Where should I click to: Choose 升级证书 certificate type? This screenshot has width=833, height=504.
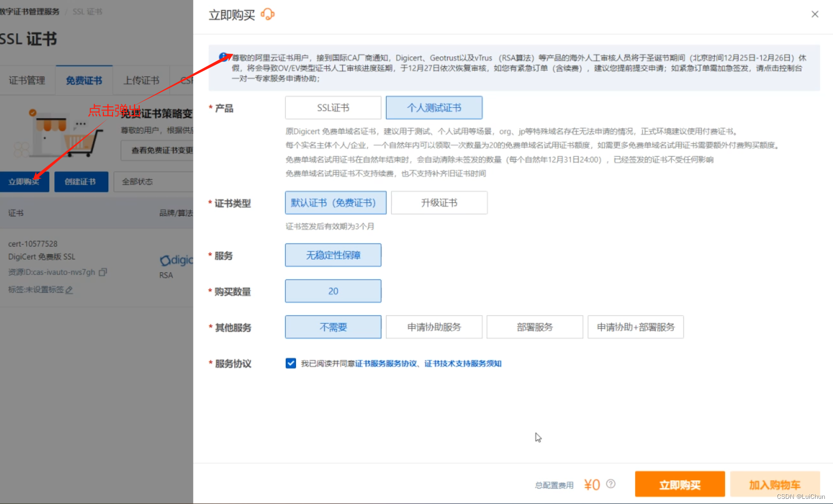tap(439, 203)
